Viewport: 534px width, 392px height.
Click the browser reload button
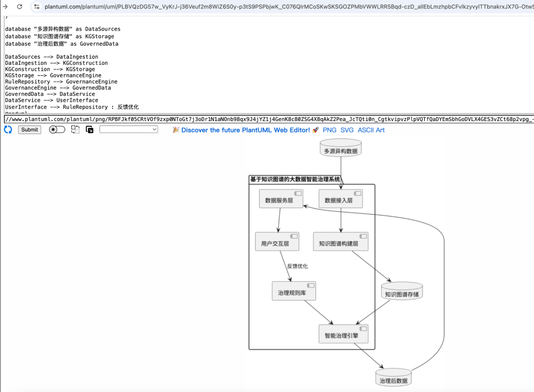point(19,6)
